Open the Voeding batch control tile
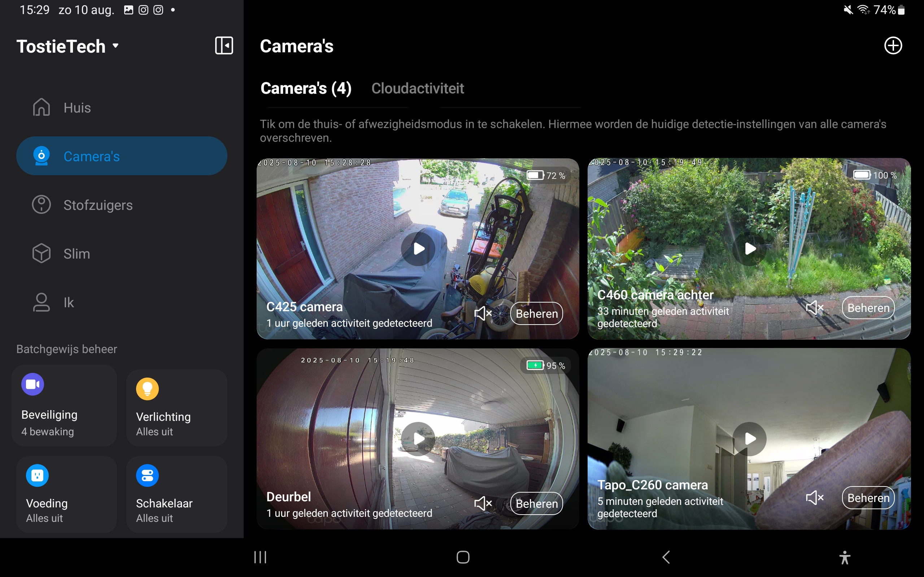The height and width of the screenshot is (577, 924). click(66, 494)
